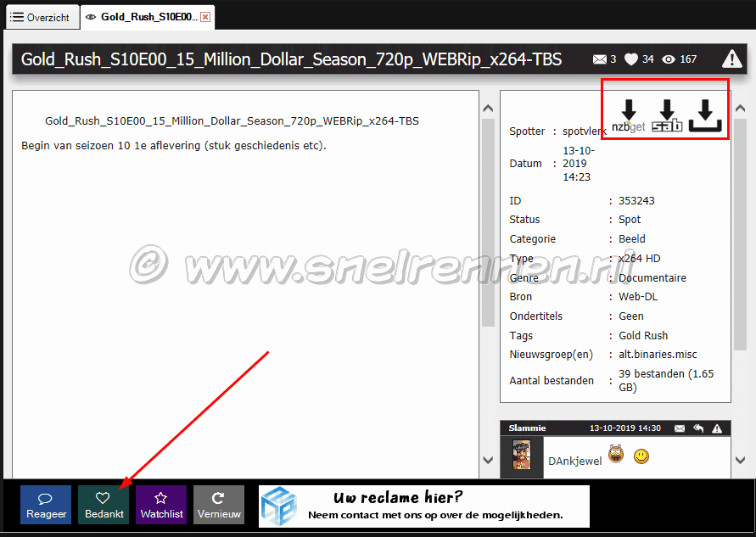This screenshot has height=537, width=756.
Task: Click the Beeld category value
Action: pyautogui.click(x=631, y=239)
